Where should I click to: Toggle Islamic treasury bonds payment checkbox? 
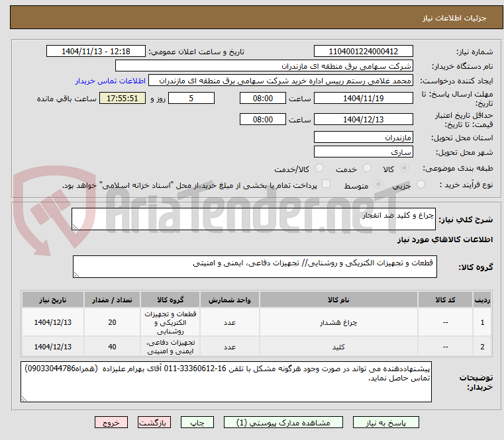(326, 184)
